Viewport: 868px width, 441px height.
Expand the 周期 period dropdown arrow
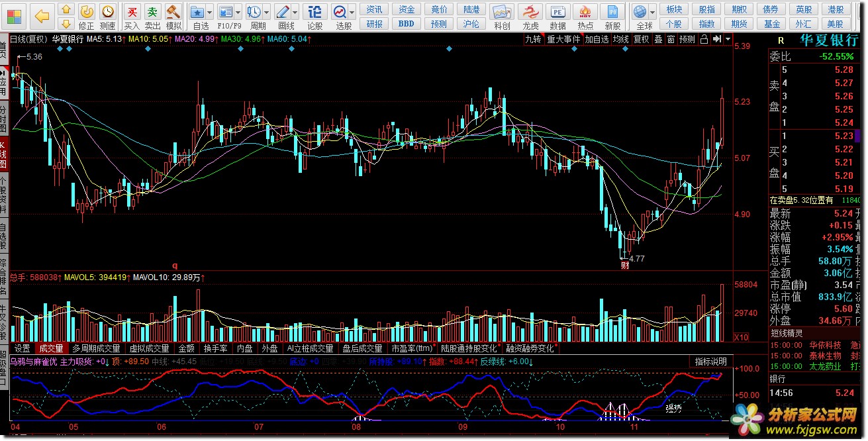[x=267, y=12]
